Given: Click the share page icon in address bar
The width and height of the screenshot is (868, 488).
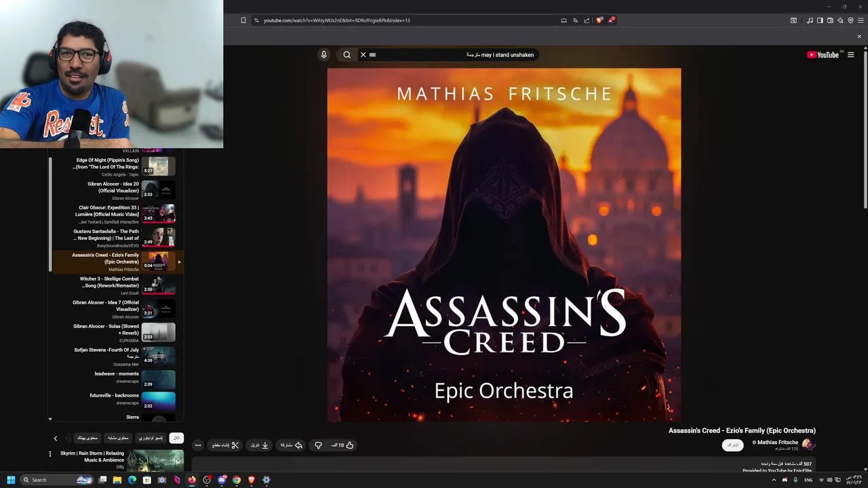Looking at the screenshot, I should point(587,20).
